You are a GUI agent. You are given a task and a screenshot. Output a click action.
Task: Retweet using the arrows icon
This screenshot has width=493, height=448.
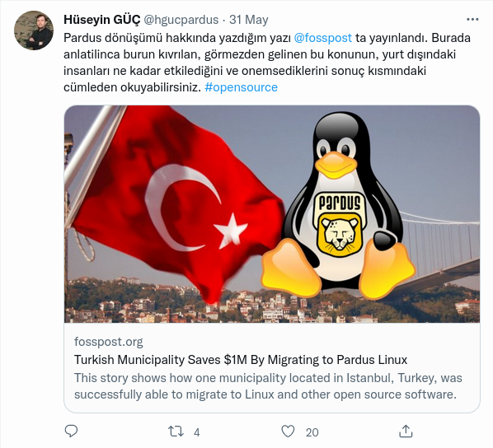[176, 432]
